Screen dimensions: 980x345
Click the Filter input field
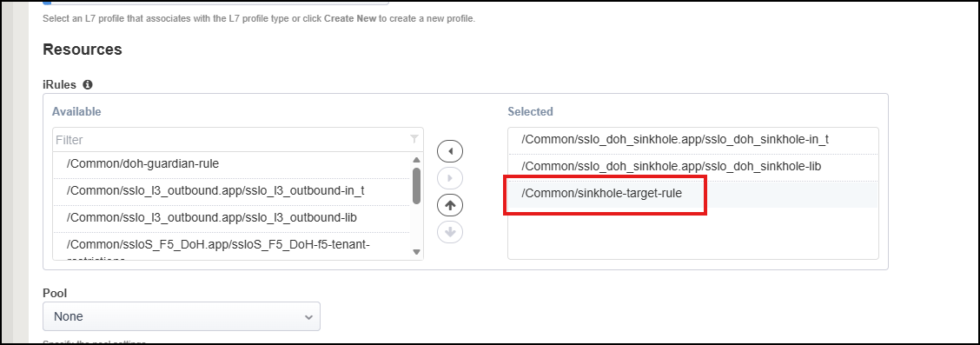point(231,139)
